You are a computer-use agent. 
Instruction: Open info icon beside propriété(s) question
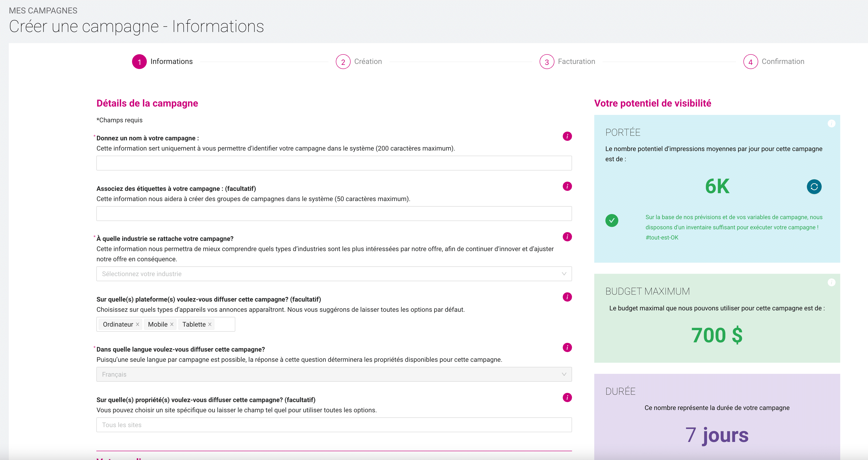point(567,398)
